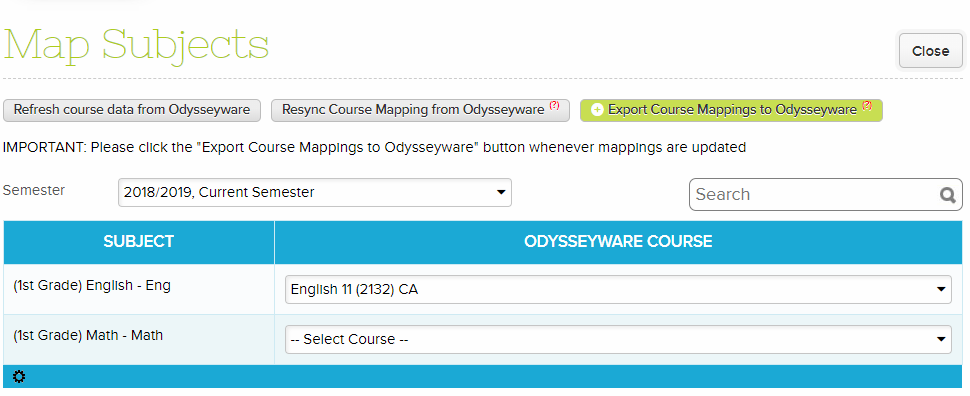This screenshot has width=970, height=396.
Task: Click the plus icon on Export button
Action: (x=597, y=110)
